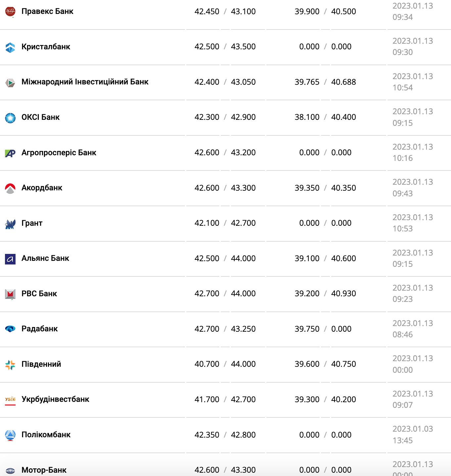Screen dimensions: 451x476
Task: Open the Акордбанк name link
Action: tap(42, 188)
